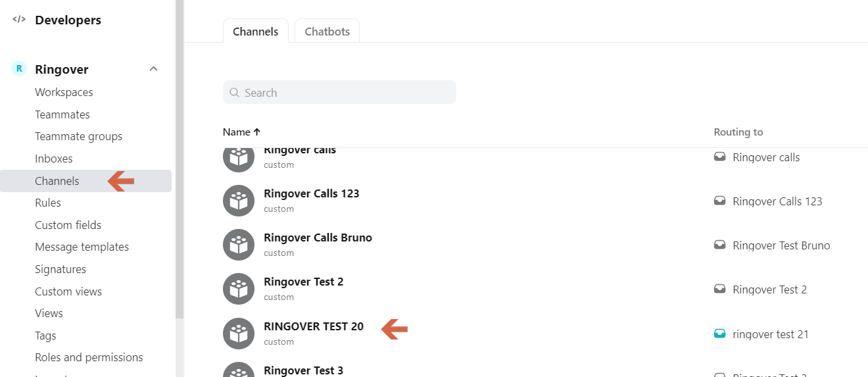Open Roles and permissions settings
This screenshot has width=868, height=377.
coord(89,357)
